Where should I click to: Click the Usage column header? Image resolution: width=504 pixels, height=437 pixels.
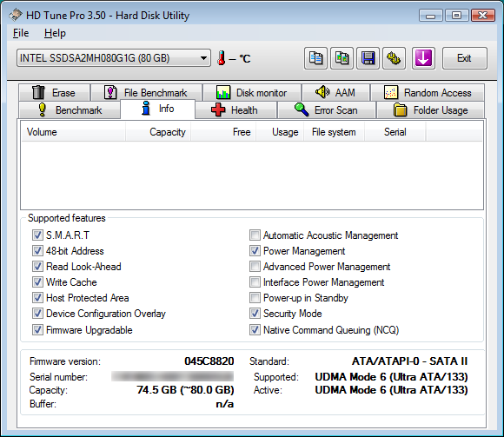(280, 132)
